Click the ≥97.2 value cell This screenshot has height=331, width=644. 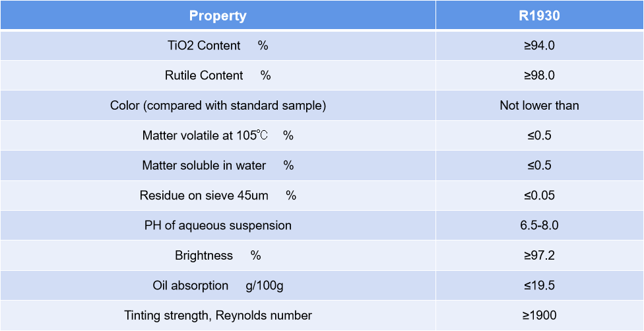(539, 256)
